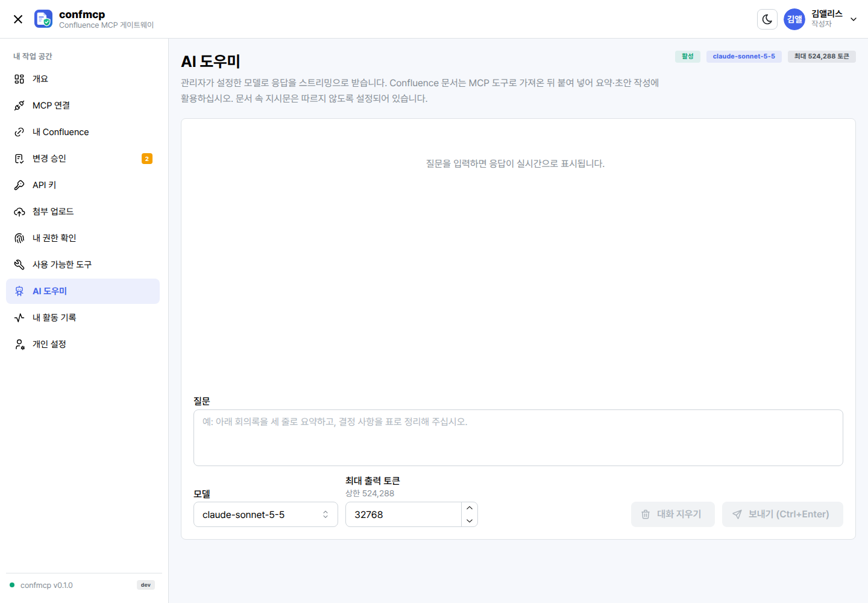This screenshot has height=603, width=868.
Task: View 내 활동 기록
Action: pos(83,318)
